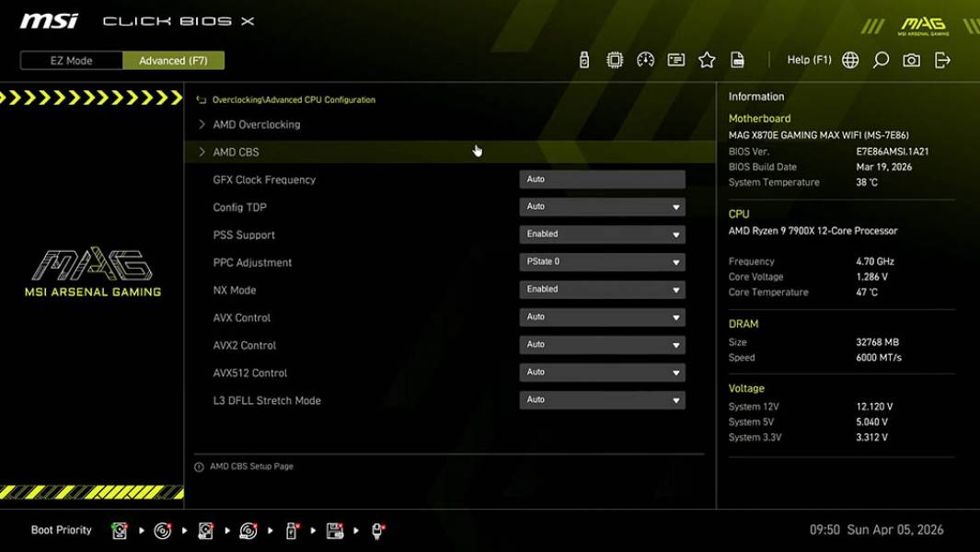Screen dimensions: 980x552
Task: Click the GFX Clock Frequency Auto field
Action: click(x=602, y=179)
